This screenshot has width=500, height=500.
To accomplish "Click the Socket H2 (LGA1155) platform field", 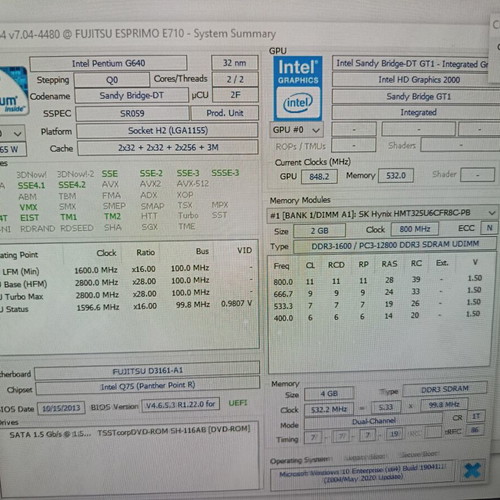I will (168, 131).
